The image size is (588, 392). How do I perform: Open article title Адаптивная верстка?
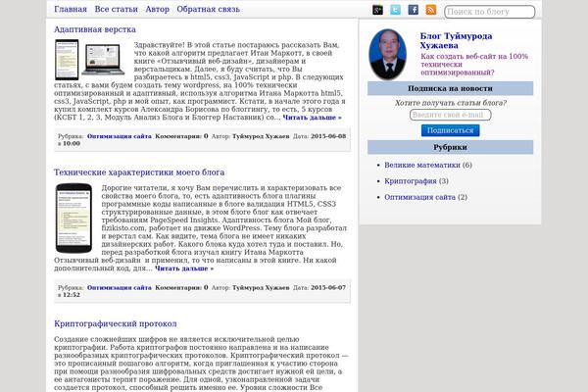(95, 29)
